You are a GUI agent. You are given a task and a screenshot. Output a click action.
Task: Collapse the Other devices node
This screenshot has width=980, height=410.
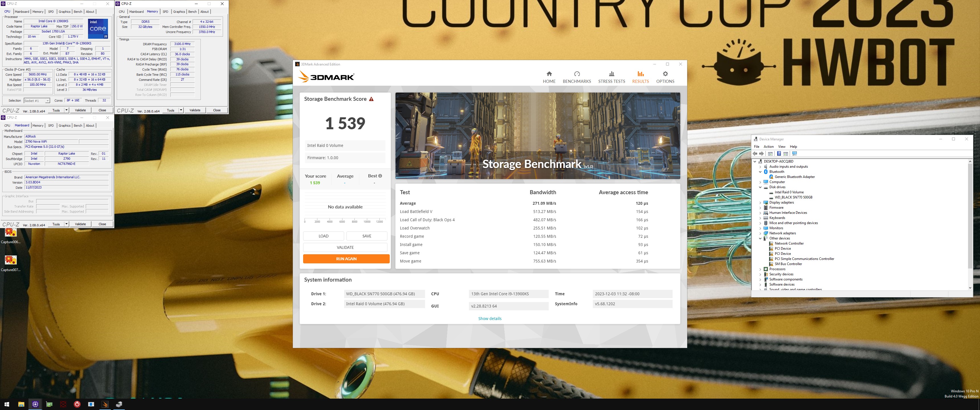pyautogui.click(x=760, y=239)
